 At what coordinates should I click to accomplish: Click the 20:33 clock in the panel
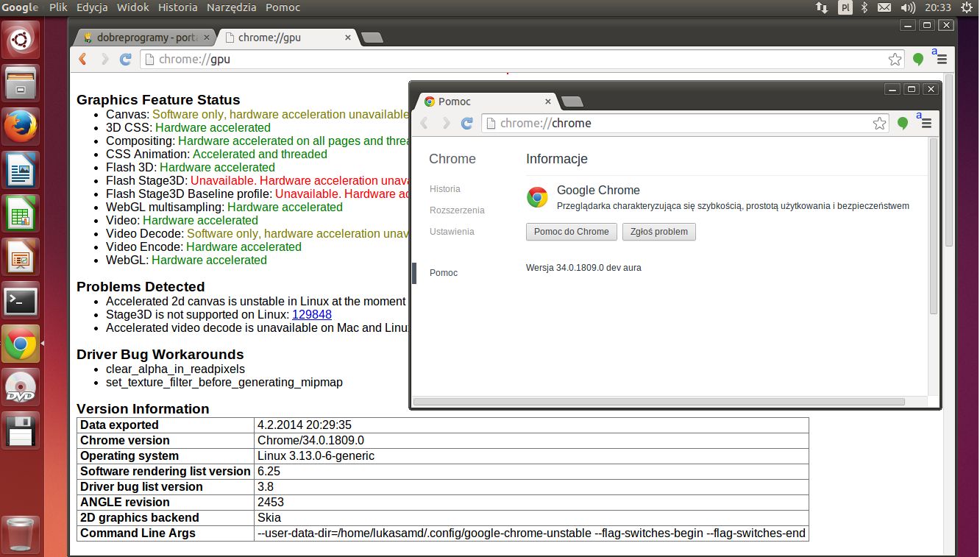point(939,7)
